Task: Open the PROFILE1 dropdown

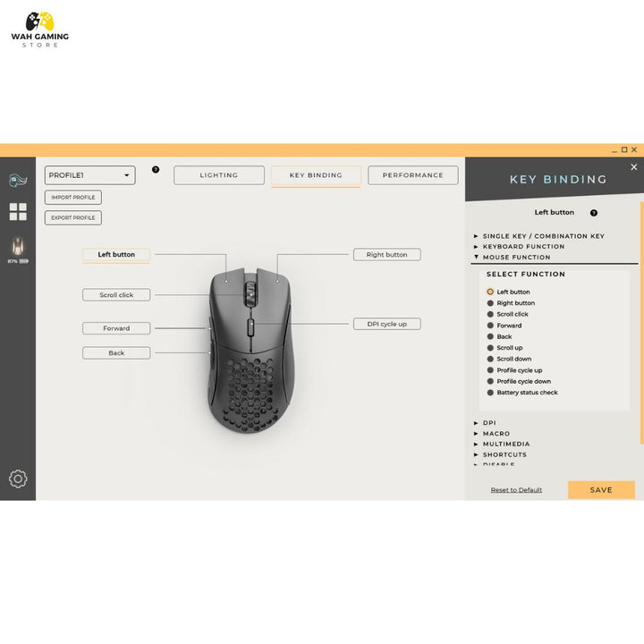Action: tap(90, 175)
